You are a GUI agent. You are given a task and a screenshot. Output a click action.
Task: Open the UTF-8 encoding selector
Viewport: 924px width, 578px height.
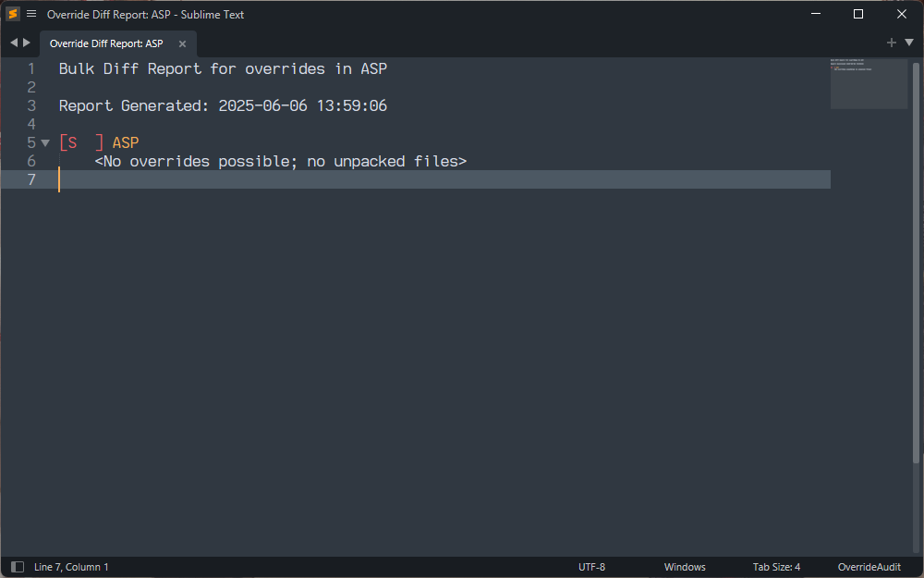click(591, 567)
